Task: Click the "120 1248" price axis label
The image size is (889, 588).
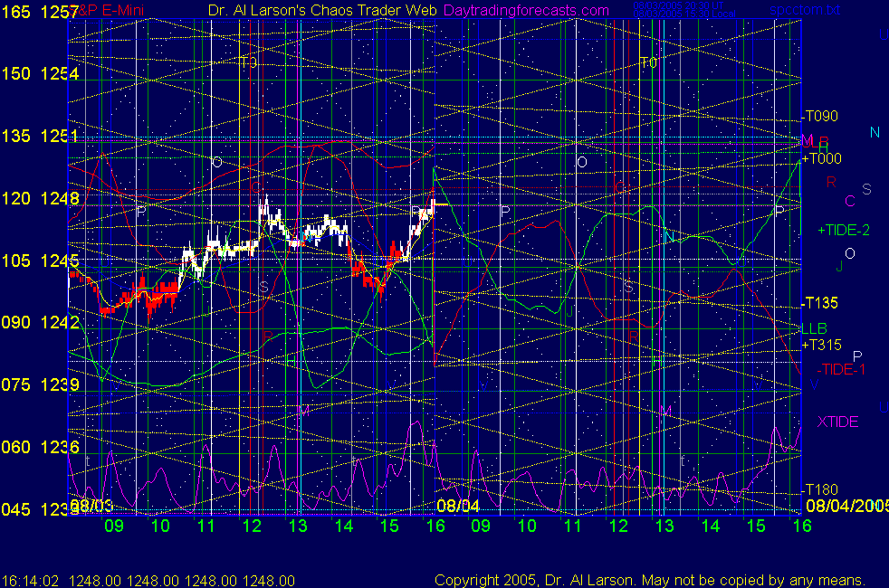Action: 40,198
